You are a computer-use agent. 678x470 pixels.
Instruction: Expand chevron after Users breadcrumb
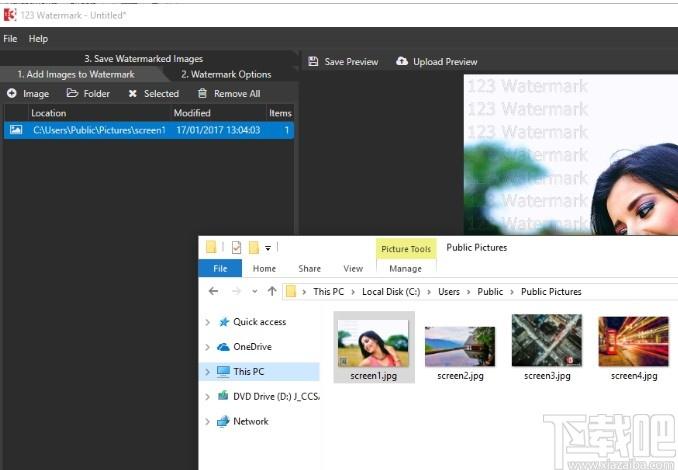[x=469, y=292]
